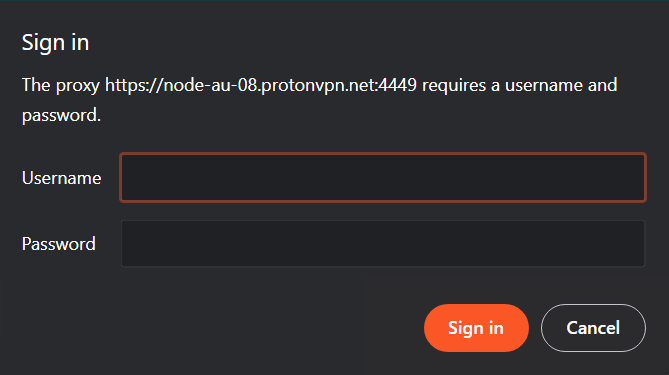Place cursor in the Password box

[383, 244]
